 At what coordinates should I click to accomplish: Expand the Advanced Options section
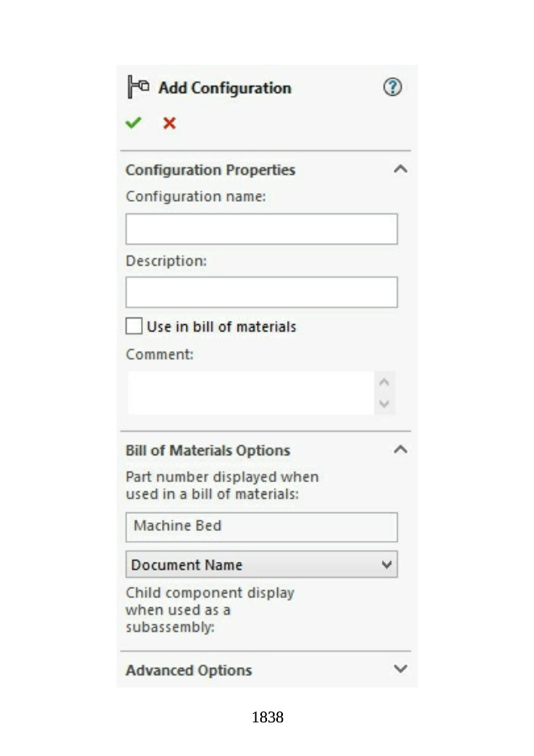click(400, 669)
